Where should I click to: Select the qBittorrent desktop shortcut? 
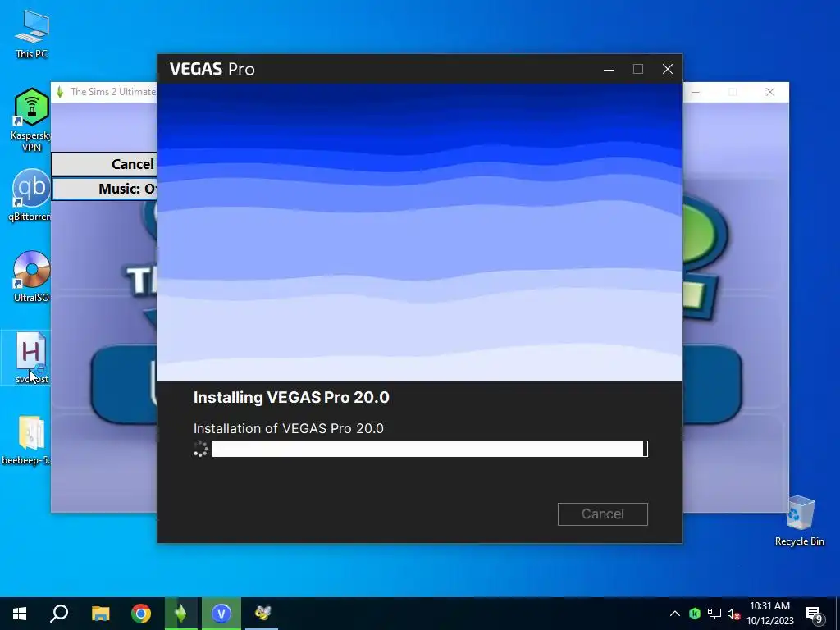click(x=30, y=195)
